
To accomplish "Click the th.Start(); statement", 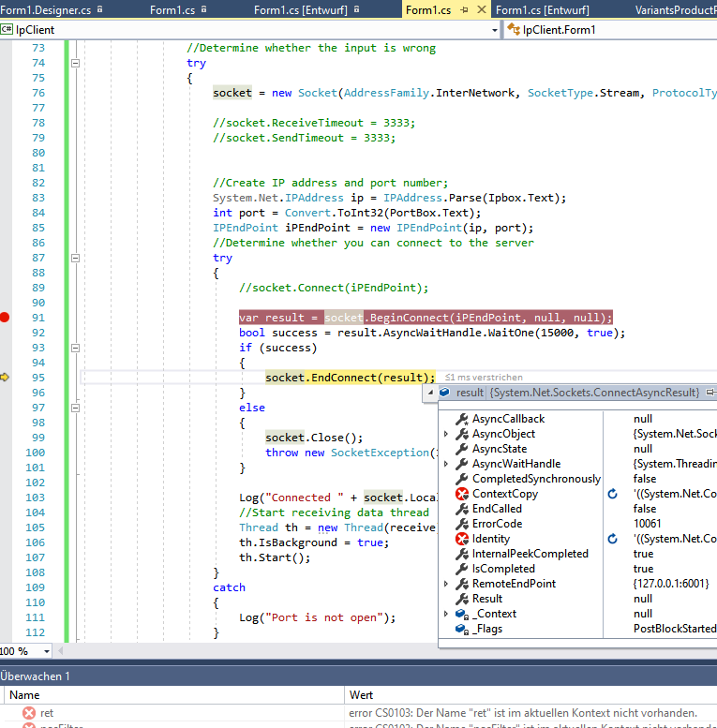I will [x=275, y=557].
